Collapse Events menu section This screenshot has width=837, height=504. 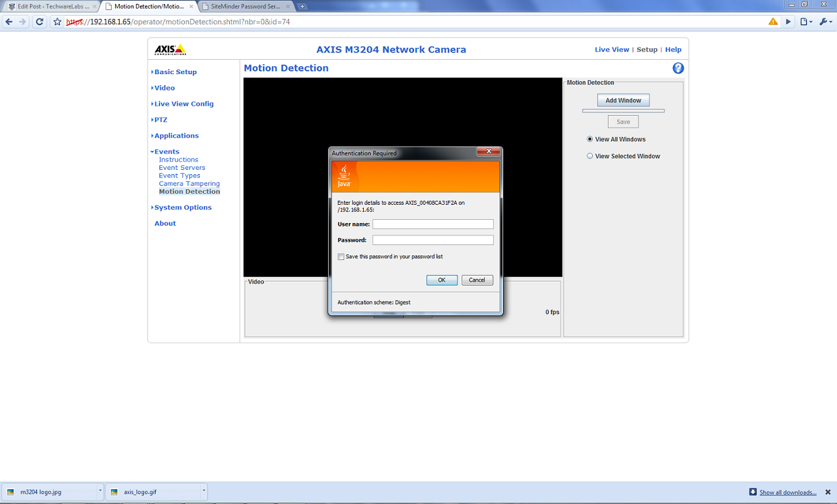pyautogui.click(x=165, y=152)
